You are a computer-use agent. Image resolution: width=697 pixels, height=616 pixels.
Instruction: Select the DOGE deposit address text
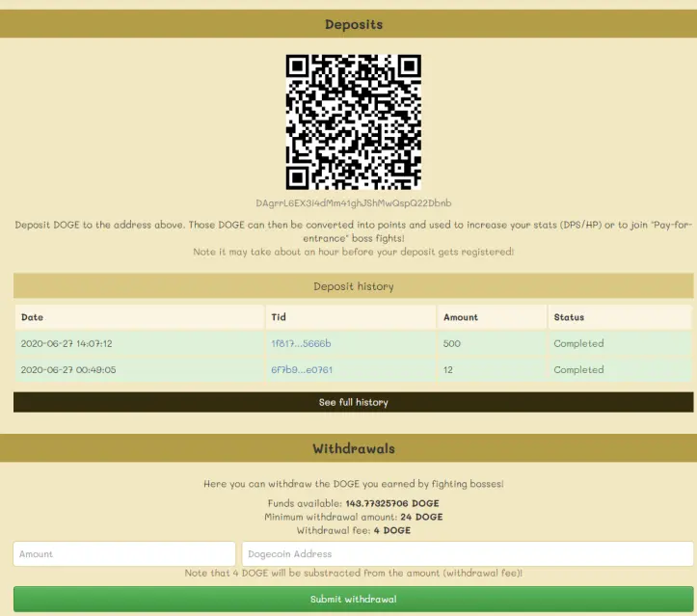pyautogui.click(x=354, y=203)
